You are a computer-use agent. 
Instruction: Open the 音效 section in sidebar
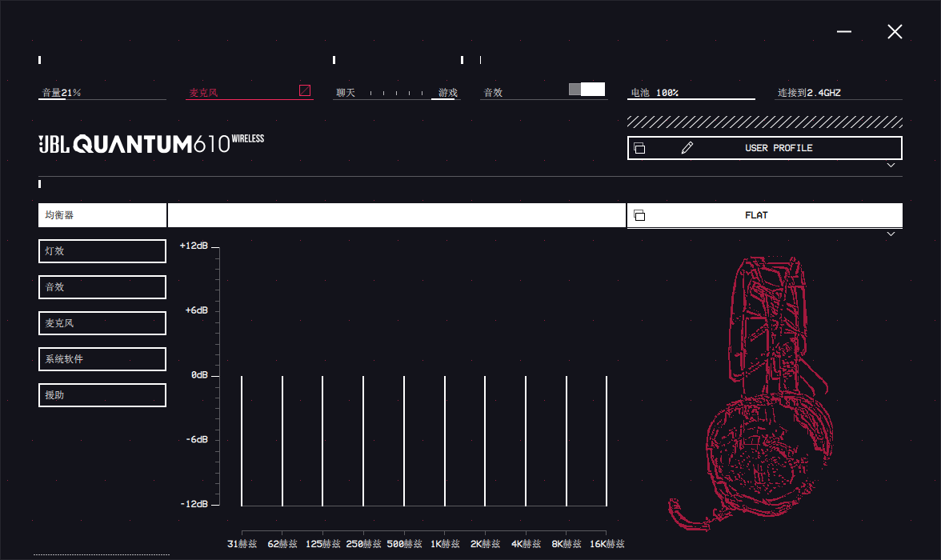pyautogui.click(x=102, y=287)
